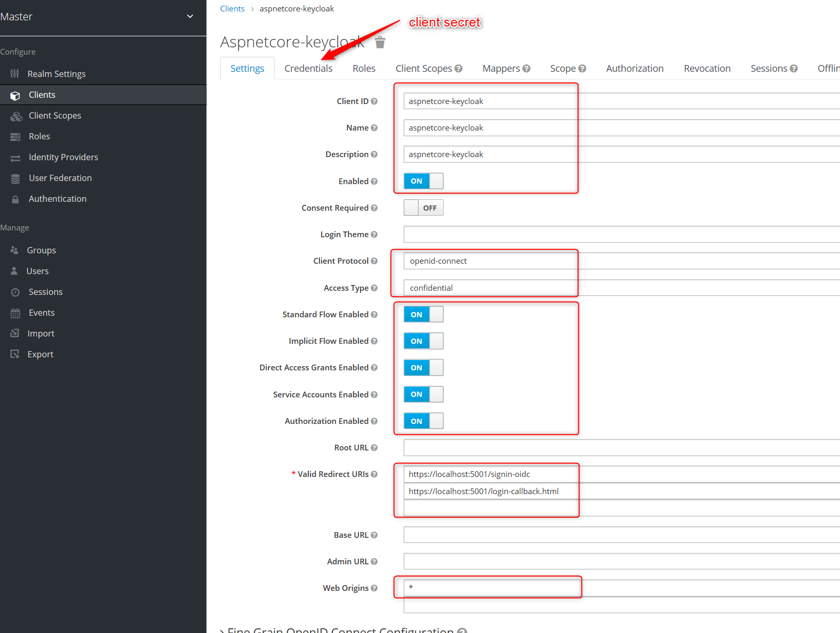Viewport: 840px width, 633px height.
Task: Open the Access Type dropdown
Action: tap(622, 288)
